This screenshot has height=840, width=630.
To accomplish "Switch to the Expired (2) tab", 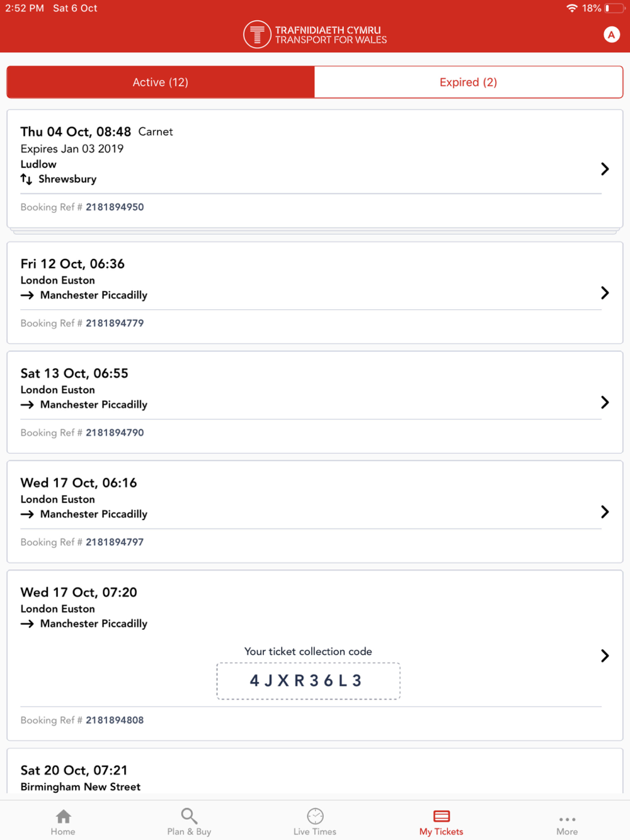I will (x=469, y=82).
